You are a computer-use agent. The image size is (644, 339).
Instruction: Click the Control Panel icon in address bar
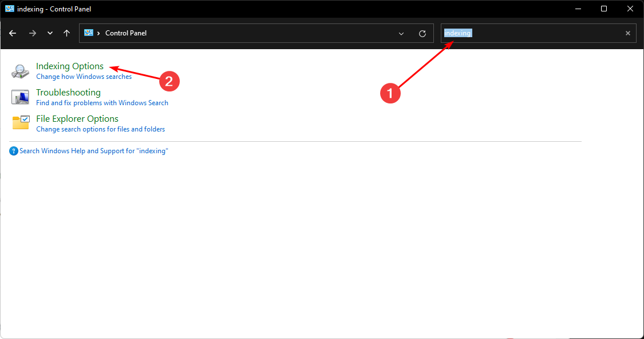tap(88, 33)
